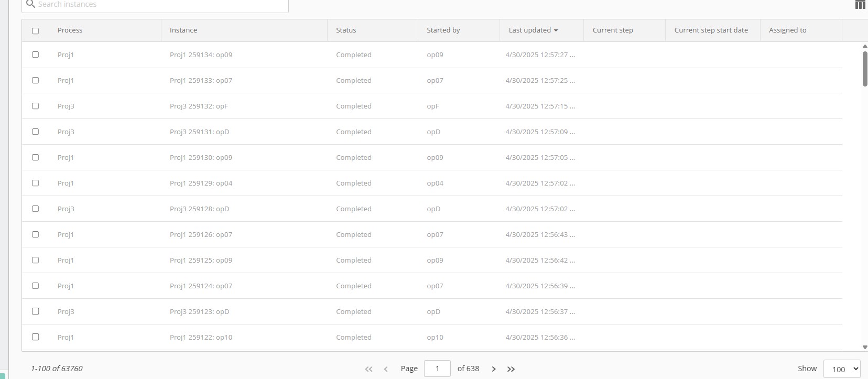Screen dimensions: 868x379
Task: Click the 4/30/2025 12:57:05 timestamp
Action: (540, 157)
